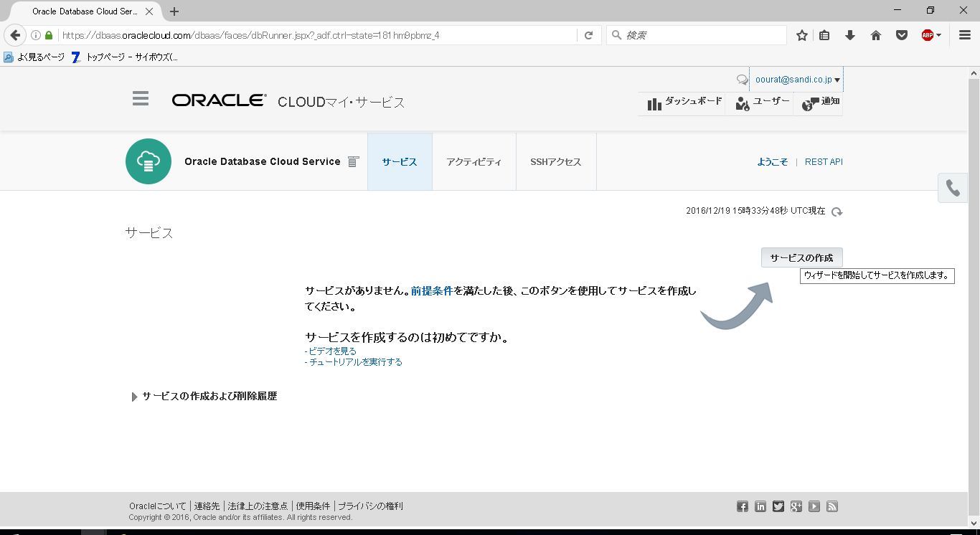
Task: Open the Oracleについて footer link
Action: (x=157, y=506)
